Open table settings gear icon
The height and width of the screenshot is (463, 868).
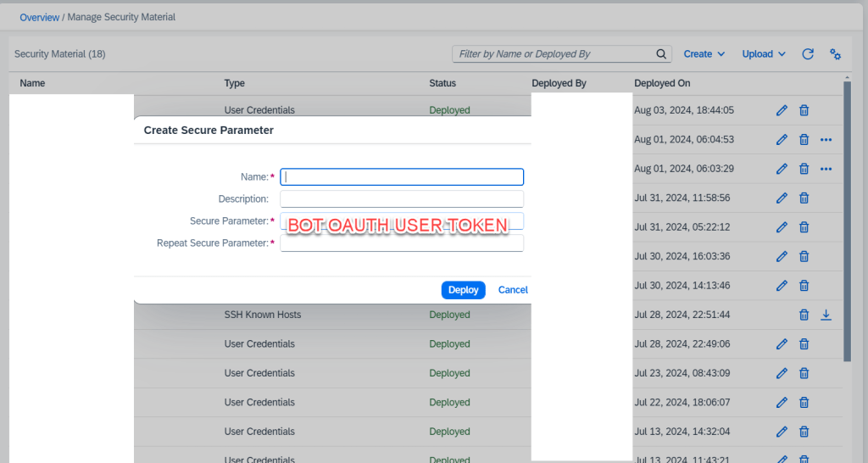pyautogui.click(x=835, y=54)
